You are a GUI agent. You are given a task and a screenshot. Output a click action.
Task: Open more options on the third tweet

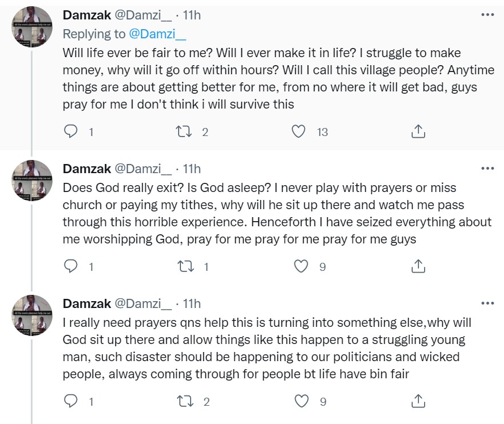(487, 303)
